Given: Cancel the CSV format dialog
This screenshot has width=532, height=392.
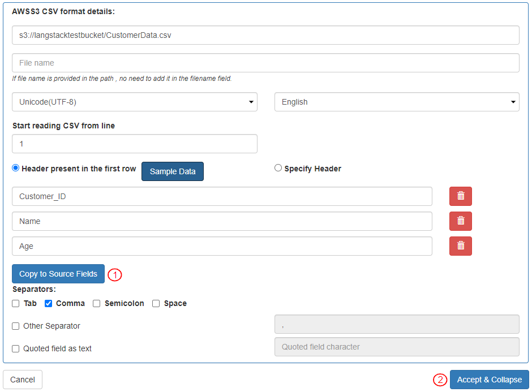Looking at the screenshot, I should 23,380.
